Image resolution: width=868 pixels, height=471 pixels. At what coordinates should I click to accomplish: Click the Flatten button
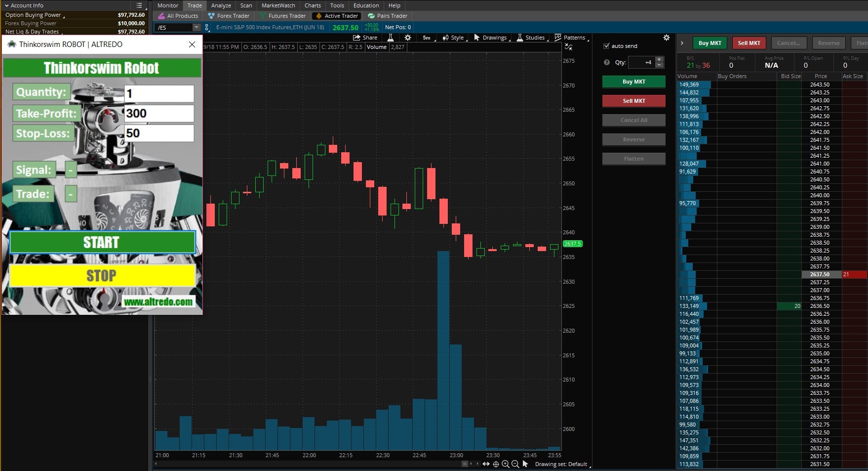pos(633,159)
